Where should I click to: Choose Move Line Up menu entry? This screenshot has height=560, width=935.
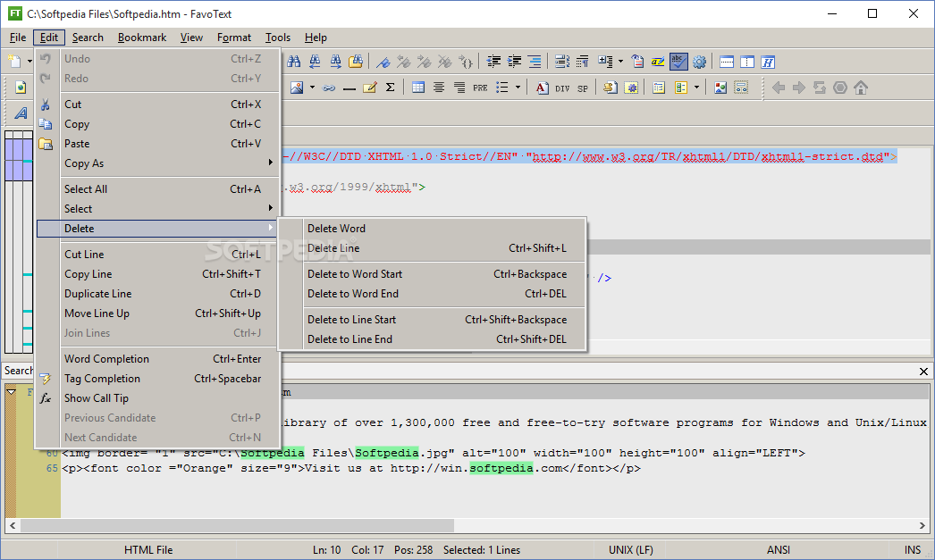(157, 313)
